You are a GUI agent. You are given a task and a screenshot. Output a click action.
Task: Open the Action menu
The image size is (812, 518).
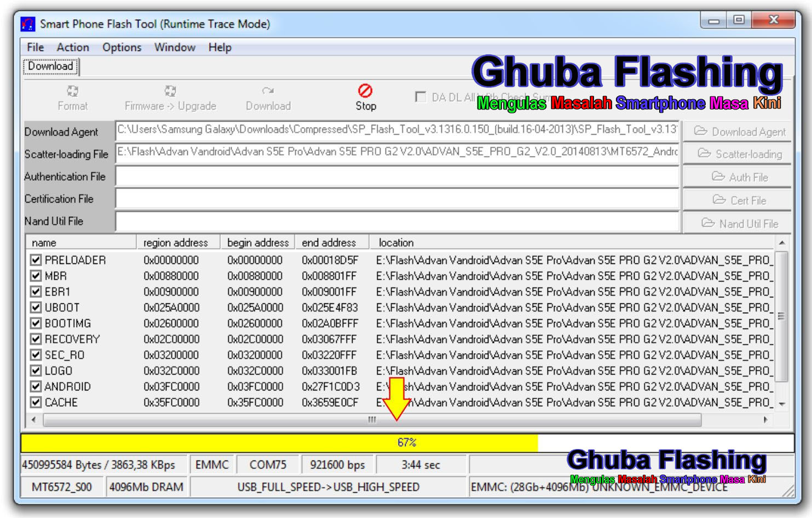tap(73, 48)
